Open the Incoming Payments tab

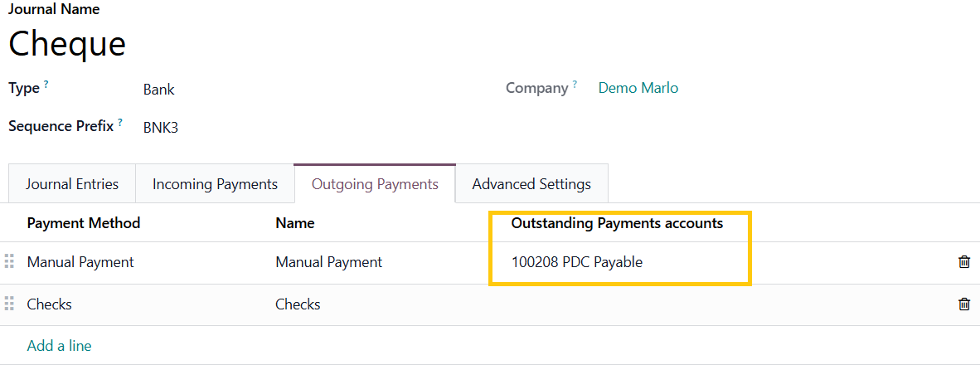215,184
